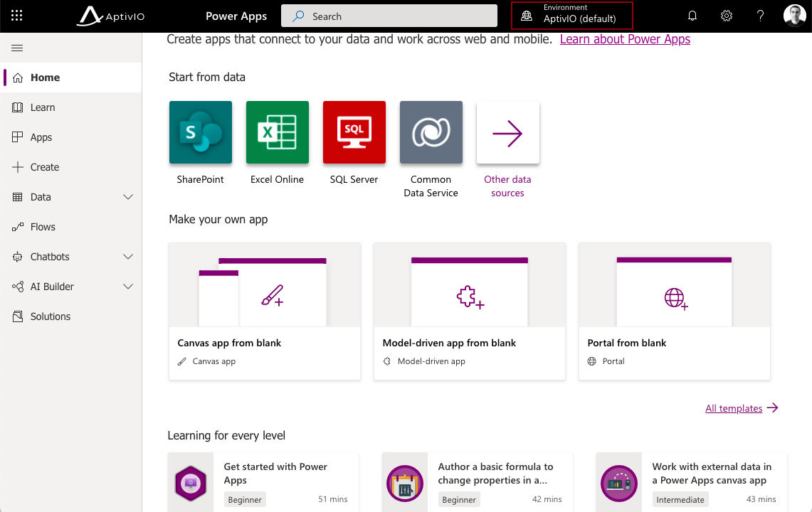Click the 43 mins duration text
The width and height of the screenshot is (812, 512).
(761, 499)
